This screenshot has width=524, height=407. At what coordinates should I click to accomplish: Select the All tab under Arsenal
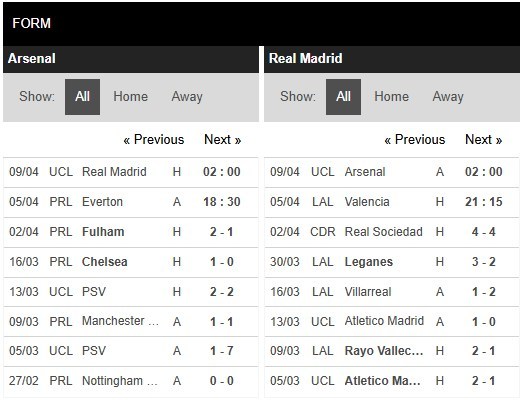pyautogui.click(x=82, y=97)
